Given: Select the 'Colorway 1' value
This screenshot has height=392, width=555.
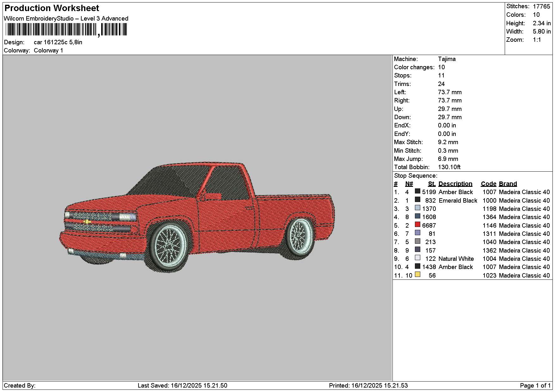Looking at the screenshot, I should (48, 51).
